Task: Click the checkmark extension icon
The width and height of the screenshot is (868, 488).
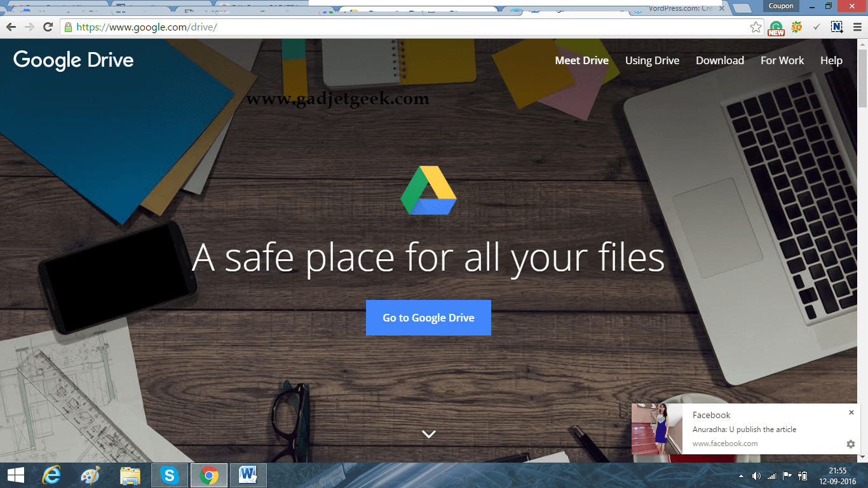Action: pyautogui.click(x=817, y=27)
